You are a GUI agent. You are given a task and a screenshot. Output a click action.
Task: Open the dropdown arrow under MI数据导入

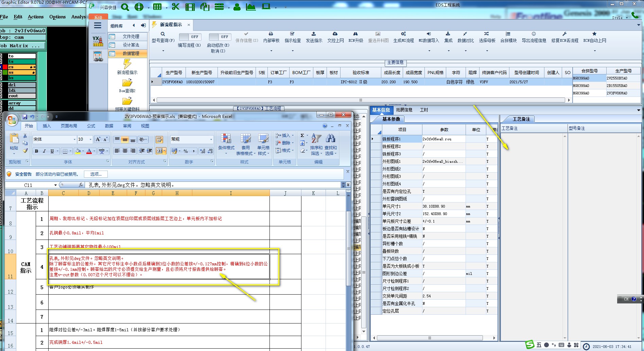point(429,51)
